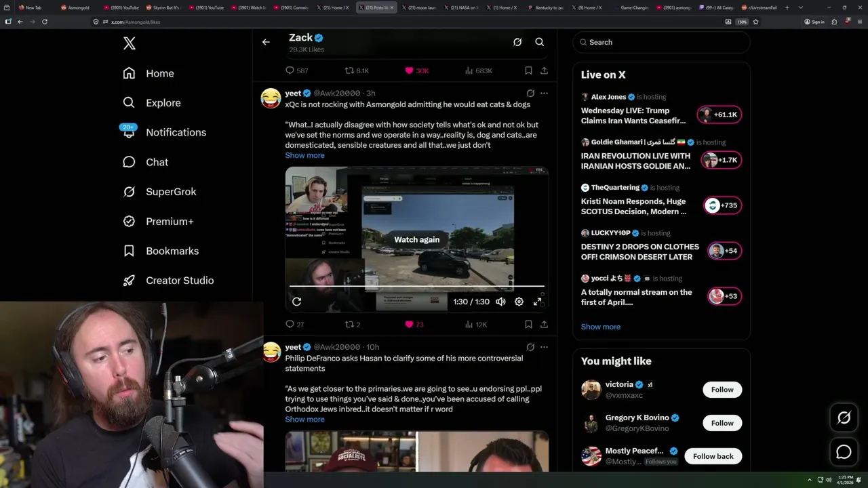Screen dimensions: 868x488
Task: Open the floating messages chat button
Action: click(x=844, y=452)
